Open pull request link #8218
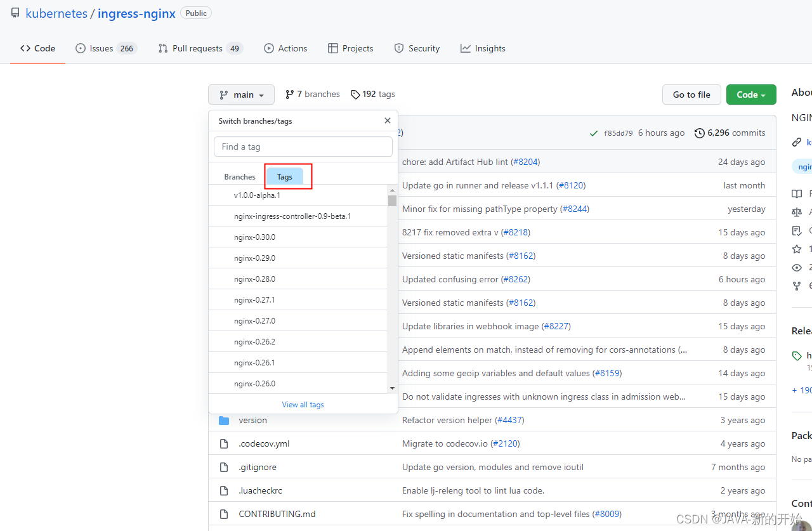Screen dimensions: 812x531 516,232
